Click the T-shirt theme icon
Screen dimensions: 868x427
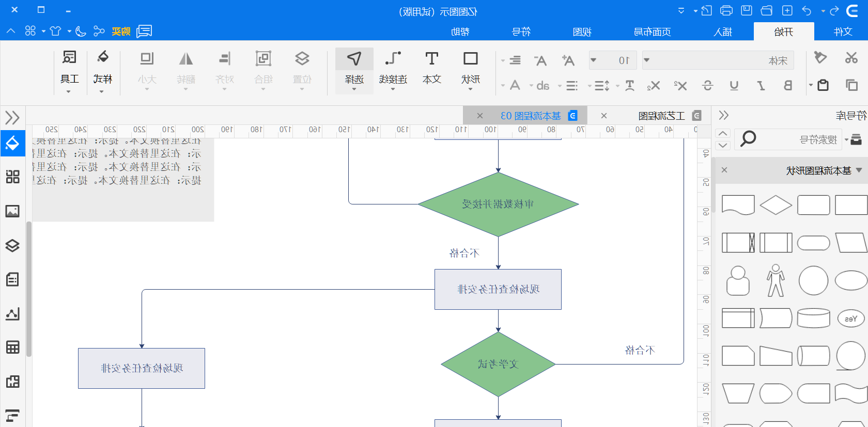pyautogui.click(x=55, y=31)
